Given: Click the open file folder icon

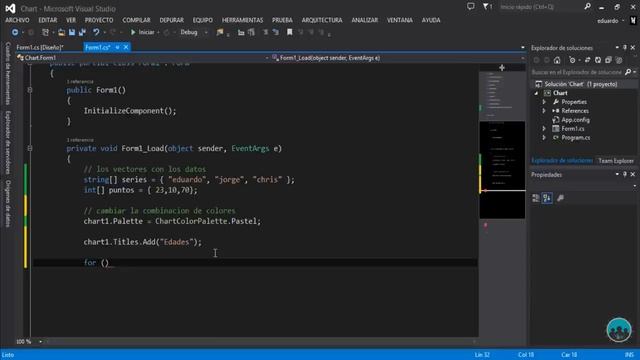Looking at the screenshot, I should pyautogui.click(x=61, y=32).
